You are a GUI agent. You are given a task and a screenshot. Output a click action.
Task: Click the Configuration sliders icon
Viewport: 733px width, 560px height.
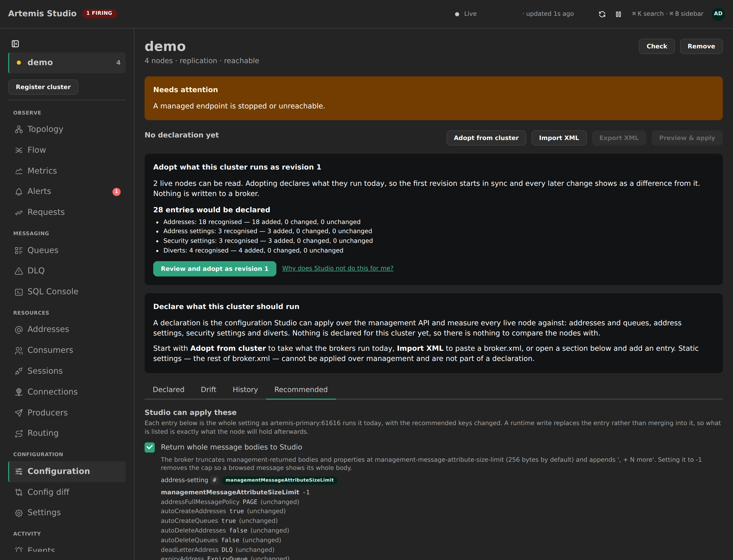tap(19, 471)
